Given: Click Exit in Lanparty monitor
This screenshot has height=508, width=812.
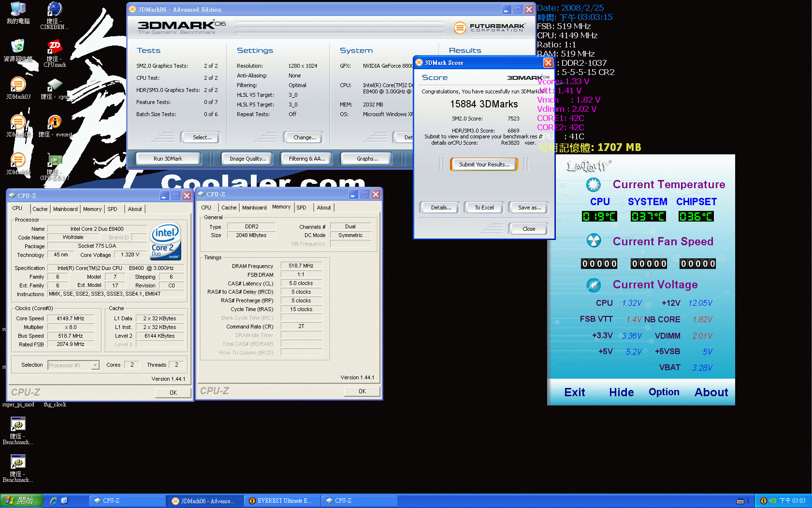Looking at the screenshot, I should (575, 392).
